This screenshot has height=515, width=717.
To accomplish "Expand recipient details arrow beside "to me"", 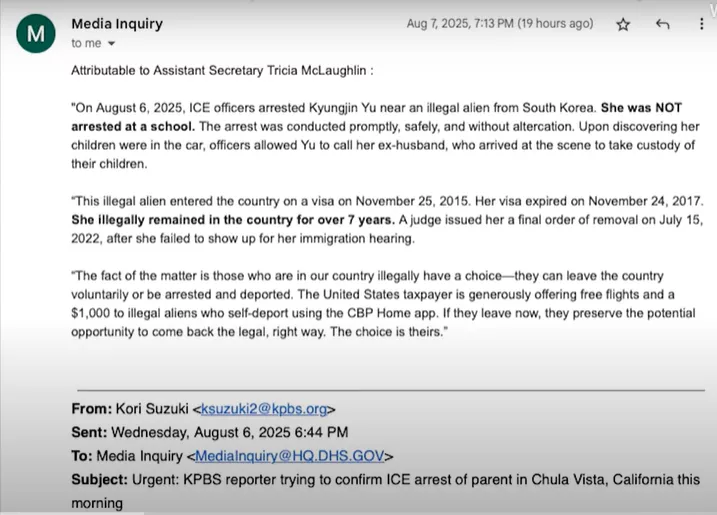I will coord(111,43).
